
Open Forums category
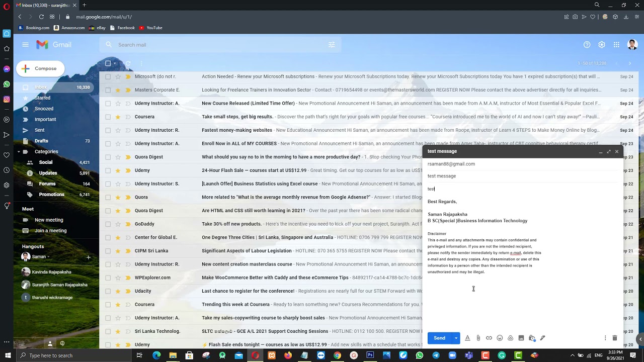coord(47,184)
